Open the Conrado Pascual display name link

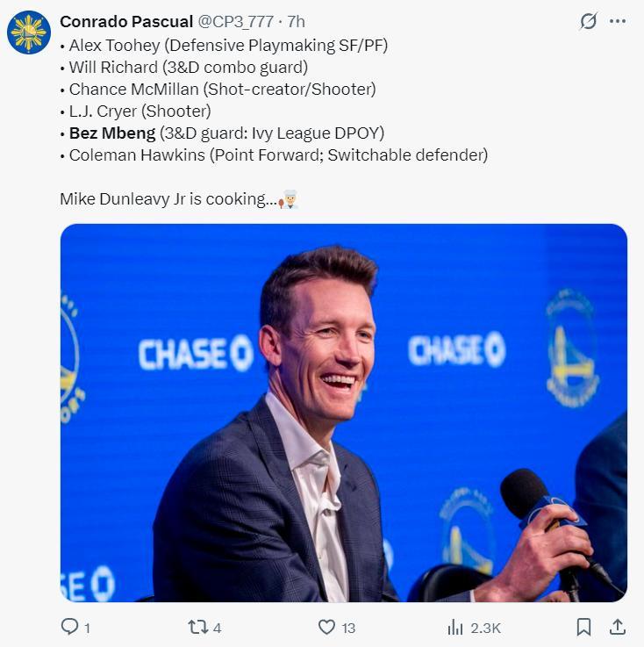tap(125, 21)
